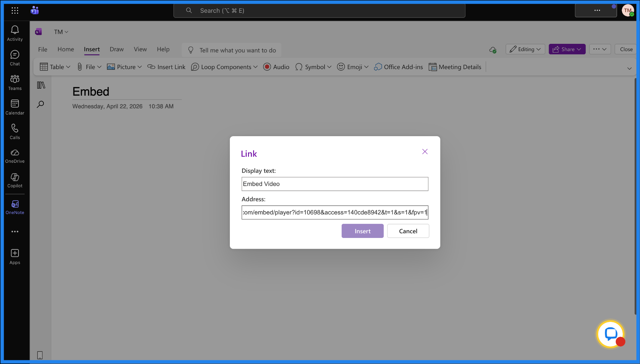Show OneNote notebooks navigation pane icon

point(41,85)
